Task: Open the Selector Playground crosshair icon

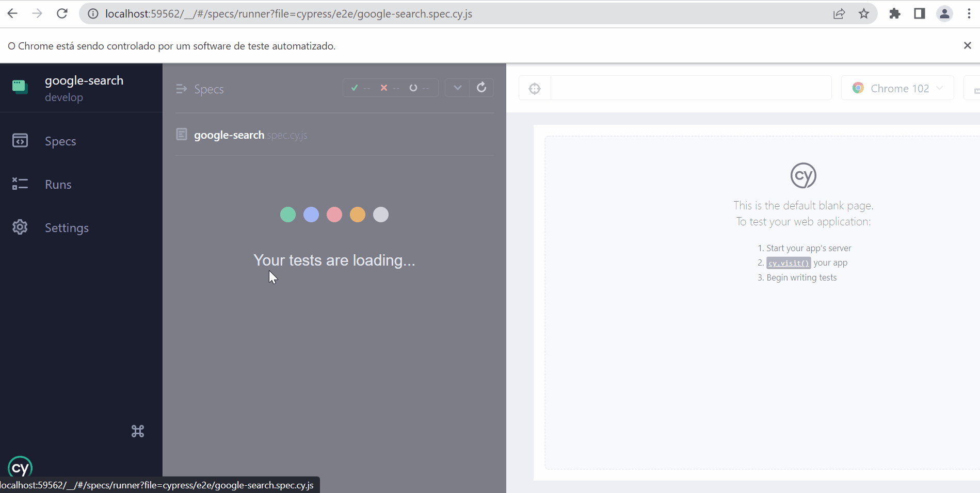Action: (535, 88)
